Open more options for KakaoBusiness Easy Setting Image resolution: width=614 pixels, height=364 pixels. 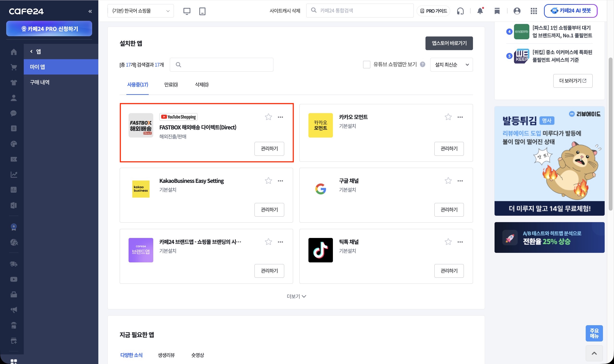point(280,181)
